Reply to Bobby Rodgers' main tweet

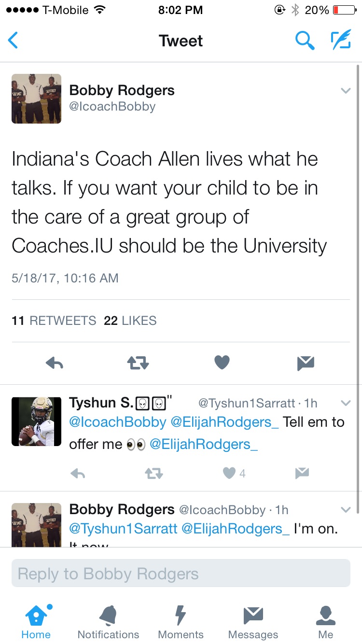click(55, 363)
